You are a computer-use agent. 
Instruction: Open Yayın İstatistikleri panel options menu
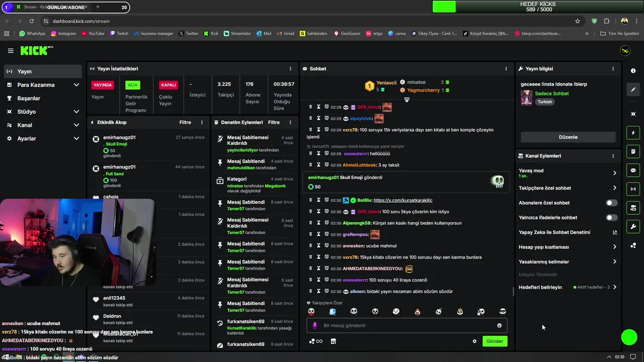[x=290, y=69]
